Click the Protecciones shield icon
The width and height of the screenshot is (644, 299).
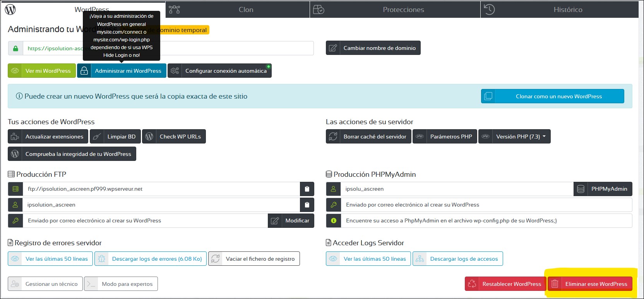[x=319, y=9]
